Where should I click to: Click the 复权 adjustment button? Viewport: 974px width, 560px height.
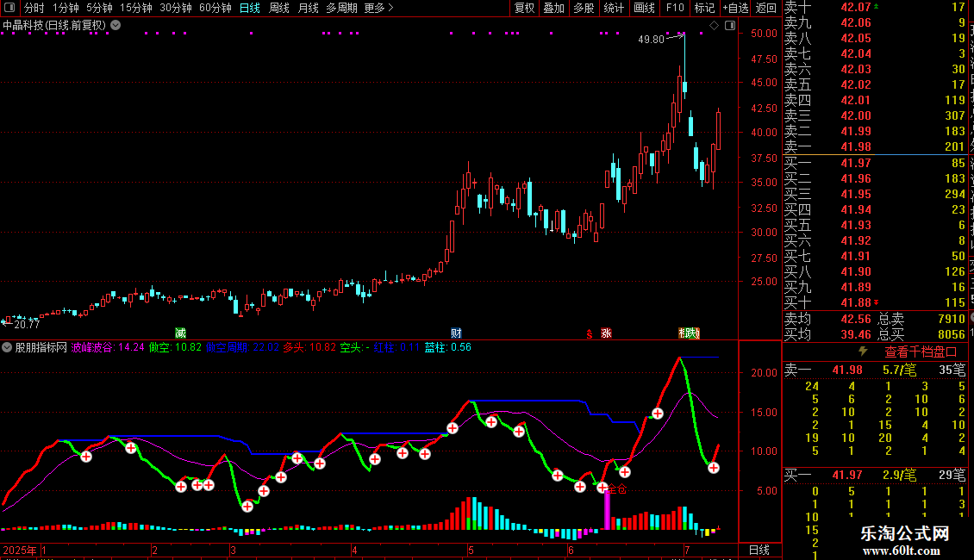pos(524,8)
